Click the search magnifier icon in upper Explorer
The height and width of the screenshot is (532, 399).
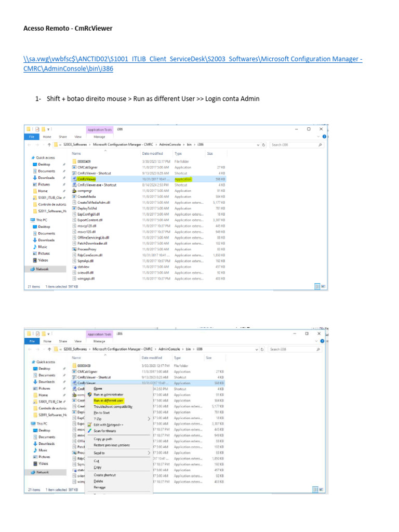tap(320, 145)
